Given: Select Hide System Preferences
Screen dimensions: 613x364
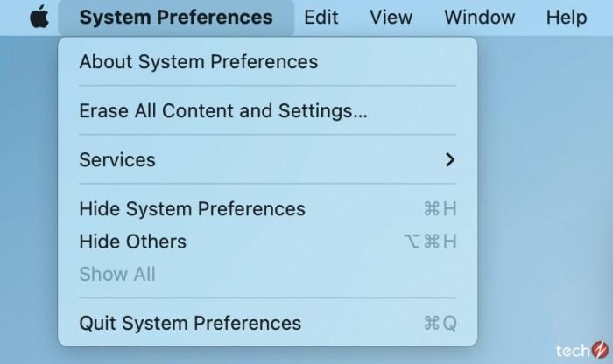Looking at the screenshot, I should point(192,209).
